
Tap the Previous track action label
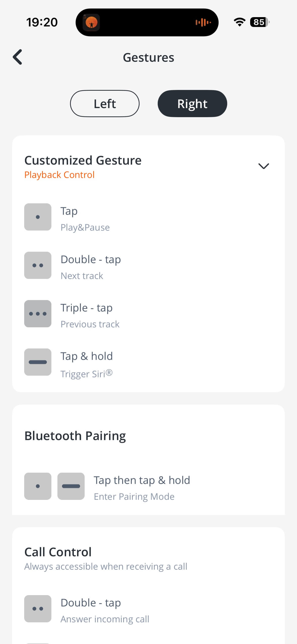(90, 324)
